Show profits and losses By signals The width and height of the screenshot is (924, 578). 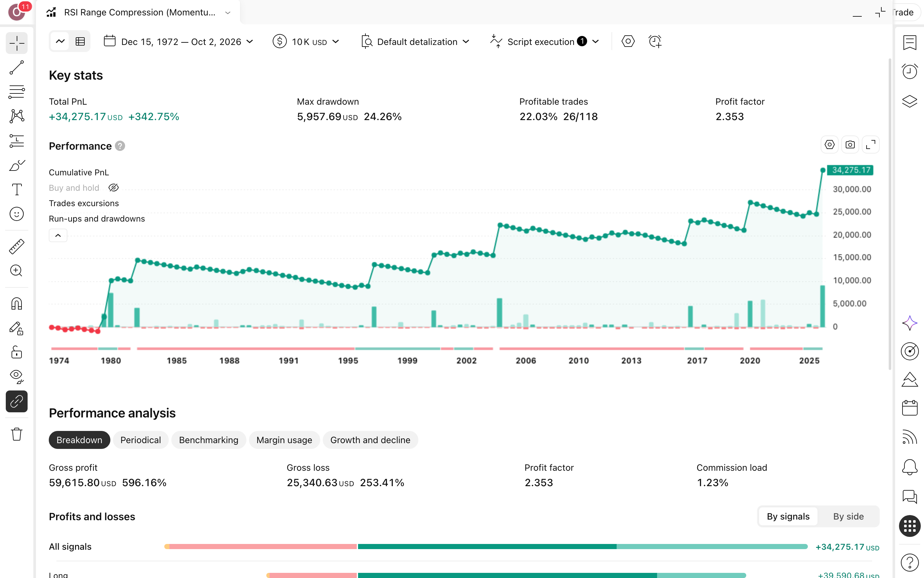(x=788, y=516)
